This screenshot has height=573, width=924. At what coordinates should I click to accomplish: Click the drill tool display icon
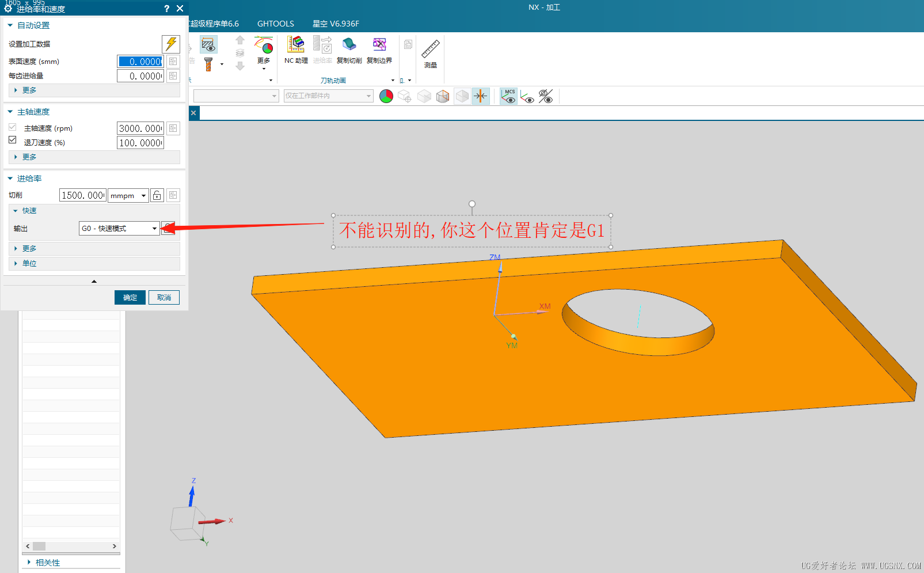[x=208, y=64]
